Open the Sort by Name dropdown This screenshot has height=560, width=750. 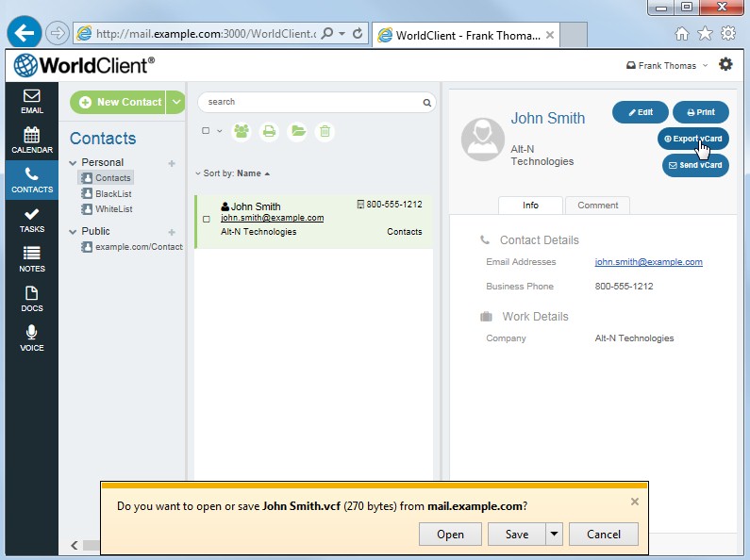click(x=232, y=173)
